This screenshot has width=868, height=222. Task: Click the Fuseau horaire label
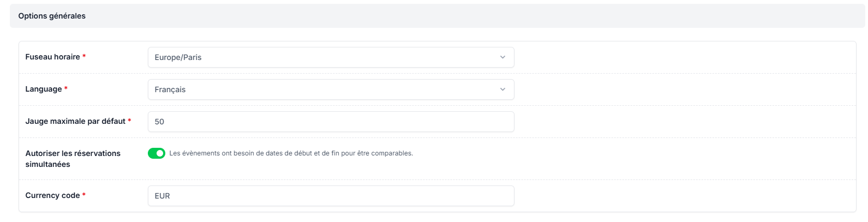pos(52,57)
